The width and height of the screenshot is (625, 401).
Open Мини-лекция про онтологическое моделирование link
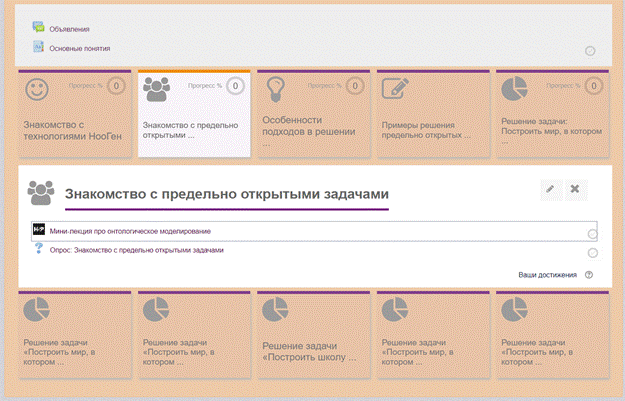130,231
